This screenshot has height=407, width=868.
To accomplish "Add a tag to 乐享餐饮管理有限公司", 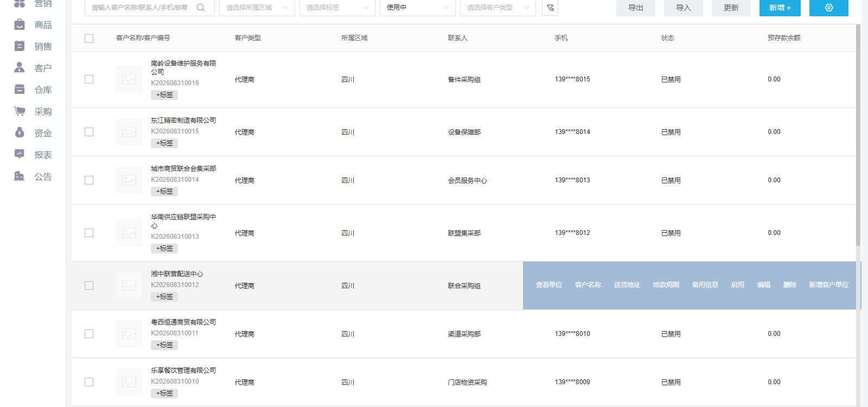I will click(x=164, y=393).
